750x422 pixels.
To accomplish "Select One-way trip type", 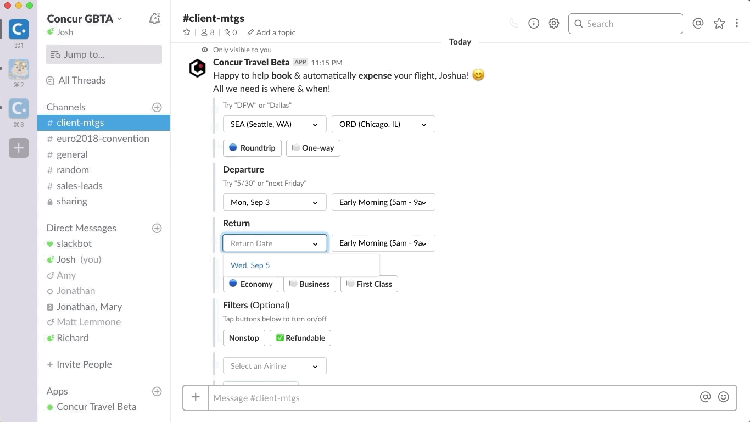I will point(313,148).
